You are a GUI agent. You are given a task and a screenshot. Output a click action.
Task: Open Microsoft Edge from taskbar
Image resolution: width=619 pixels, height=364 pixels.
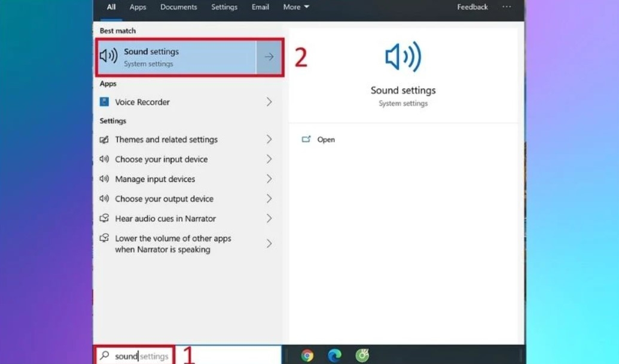(334, 355)
